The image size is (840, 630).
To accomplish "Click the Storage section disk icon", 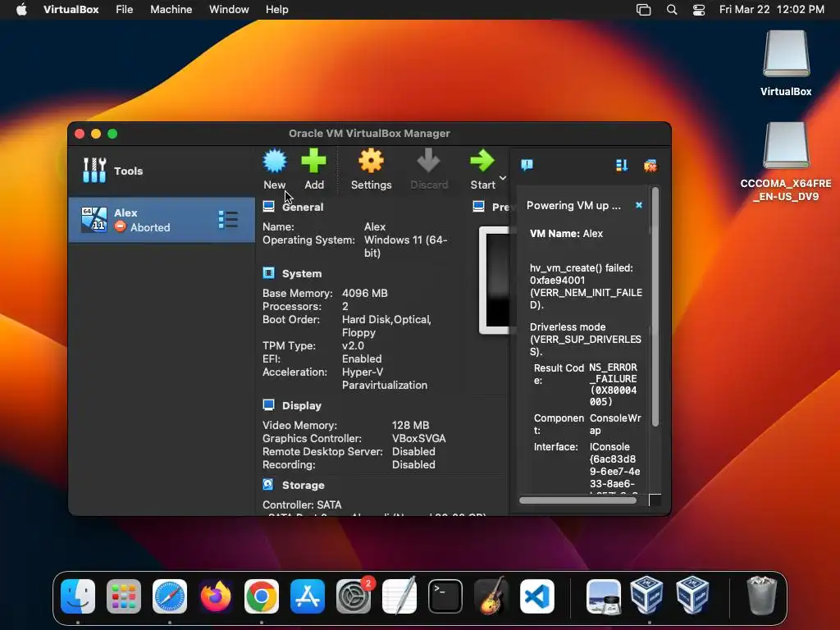I will point(268,484).
